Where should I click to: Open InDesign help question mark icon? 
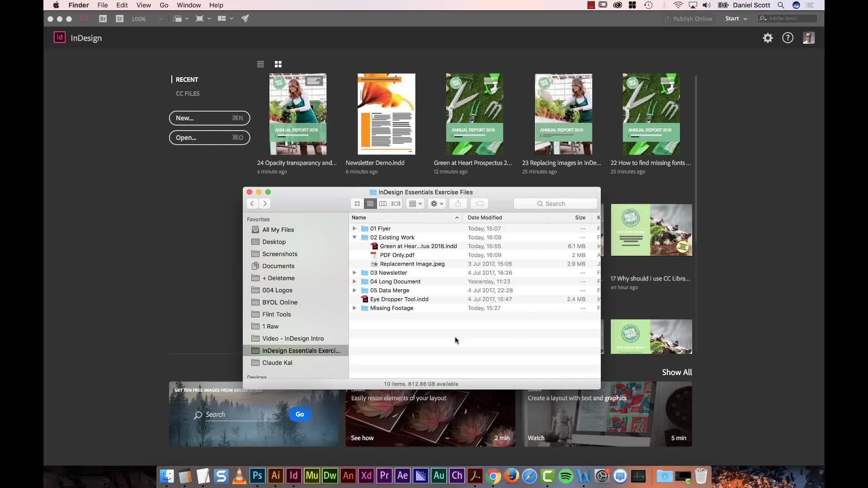[x=788, y=38]
